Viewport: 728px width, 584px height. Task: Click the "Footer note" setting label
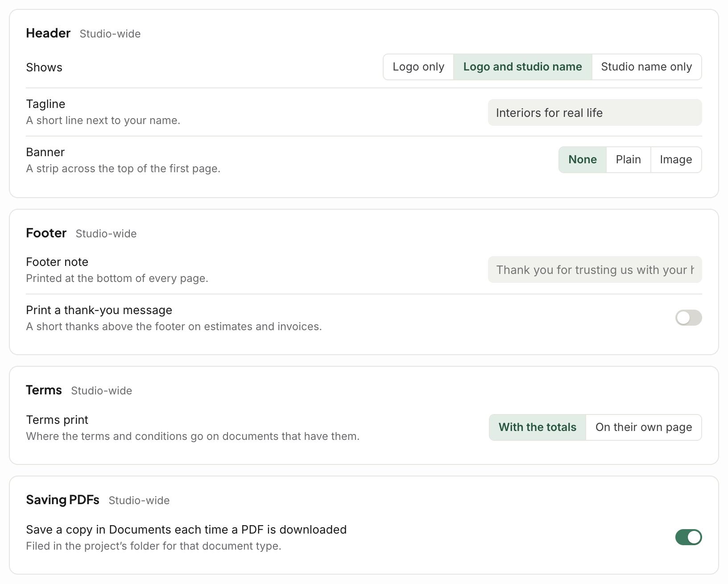coord(57,262)
